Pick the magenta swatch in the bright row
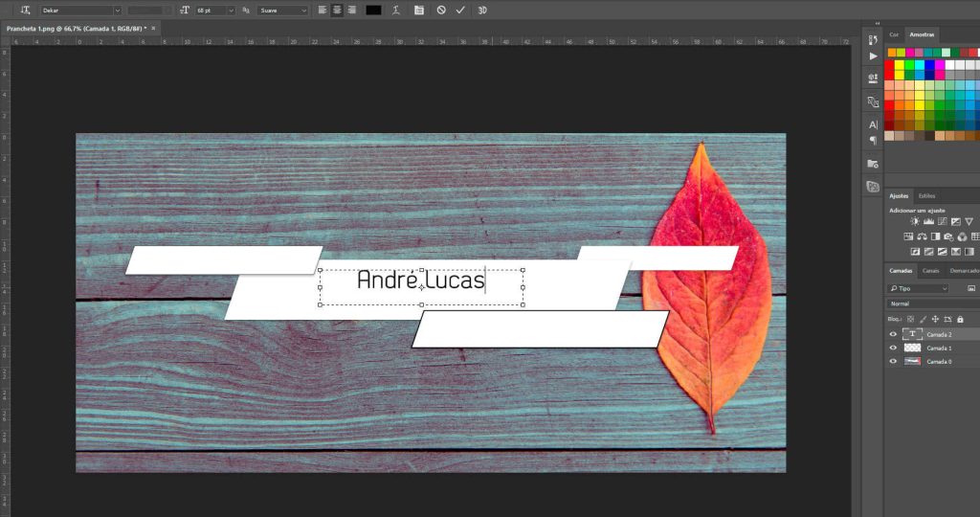 [940, 65]
